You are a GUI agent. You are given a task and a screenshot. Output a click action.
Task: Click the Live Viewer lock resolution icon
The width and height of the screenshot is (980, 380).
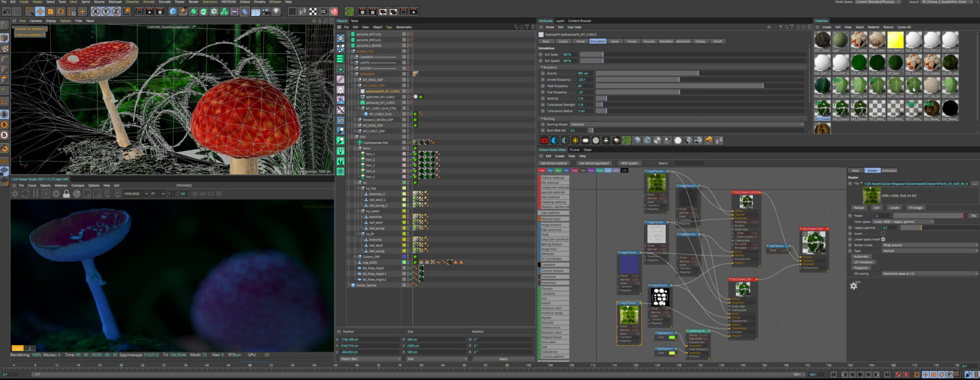pos(66,194)
